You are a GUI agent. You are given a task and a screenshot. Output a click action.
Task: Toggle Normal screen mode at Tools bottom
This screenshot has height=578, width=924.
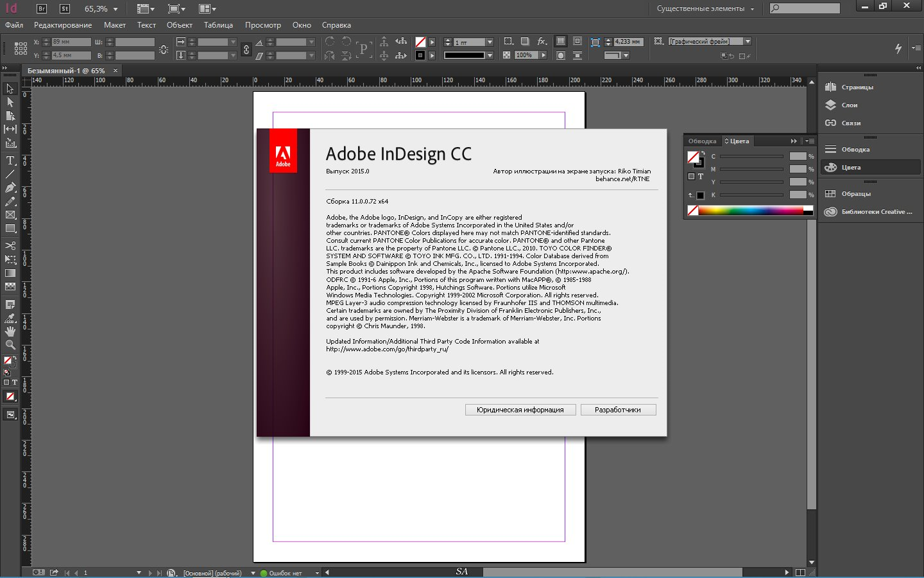(10, 415)
